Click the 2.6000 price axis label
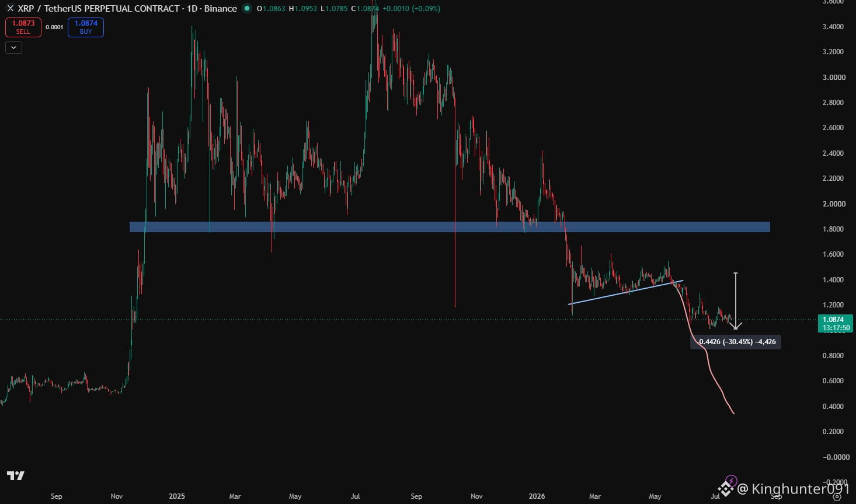The image size is (856, 504). [833, 128]
